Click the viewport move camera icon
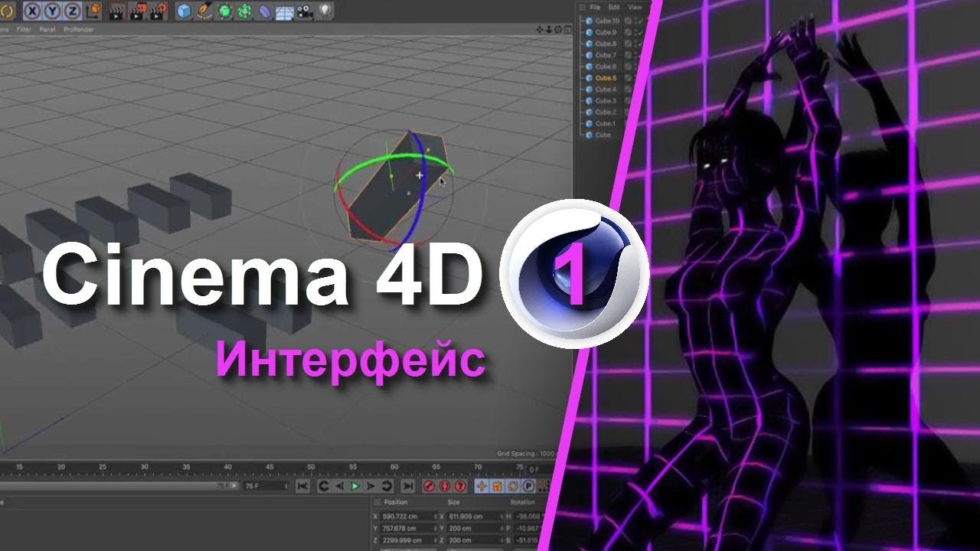Screen dimensions: 980x551 click(540, 29)
